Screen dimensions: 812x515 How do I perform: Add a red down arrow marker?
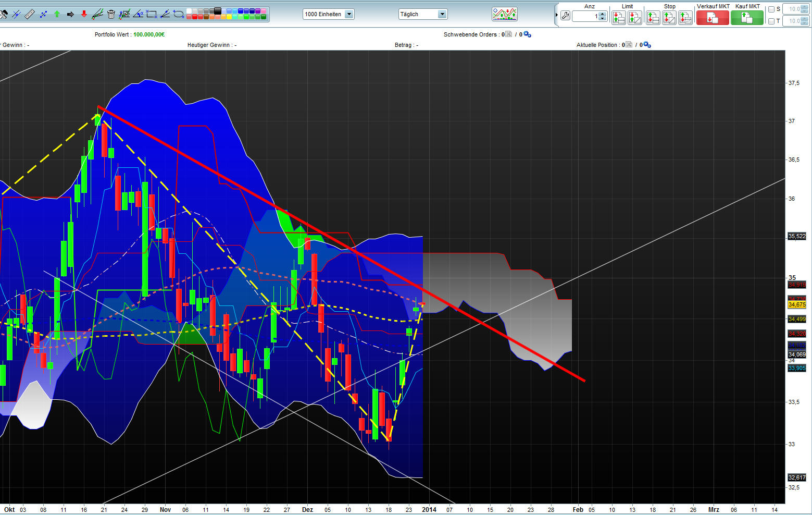(x=84, y=14)
